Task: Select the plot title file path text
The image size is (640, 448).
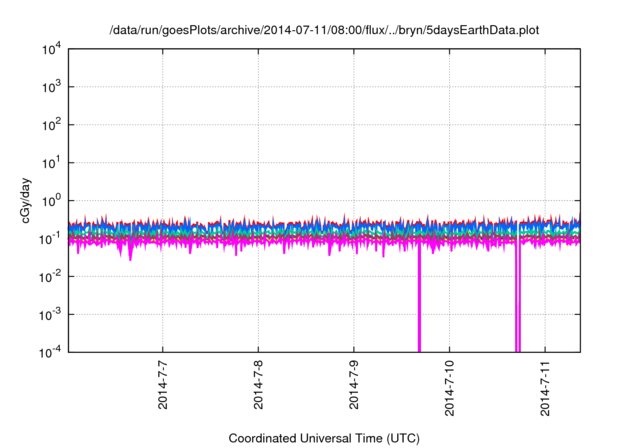Action: click(x=324, y=30)
